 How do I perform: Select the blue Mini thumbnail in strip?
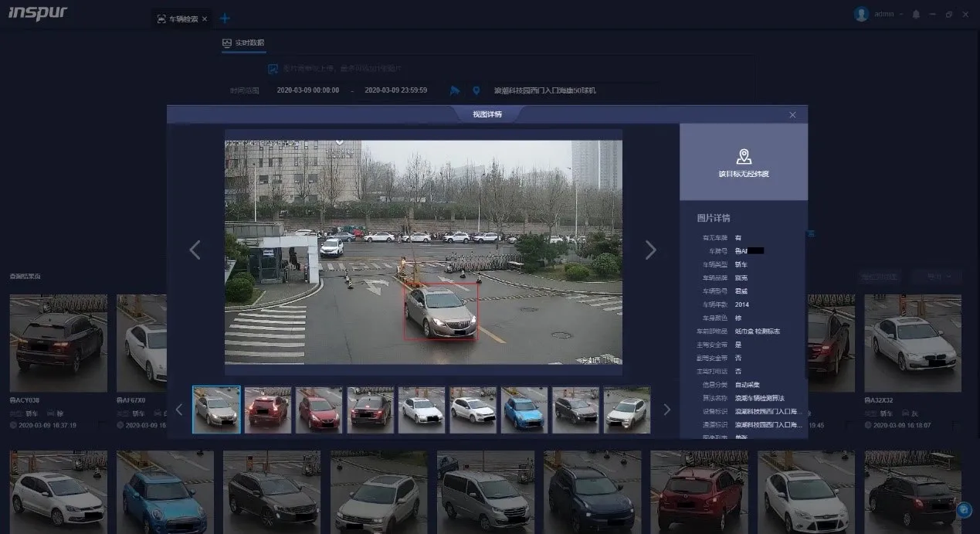coord(524,410)
